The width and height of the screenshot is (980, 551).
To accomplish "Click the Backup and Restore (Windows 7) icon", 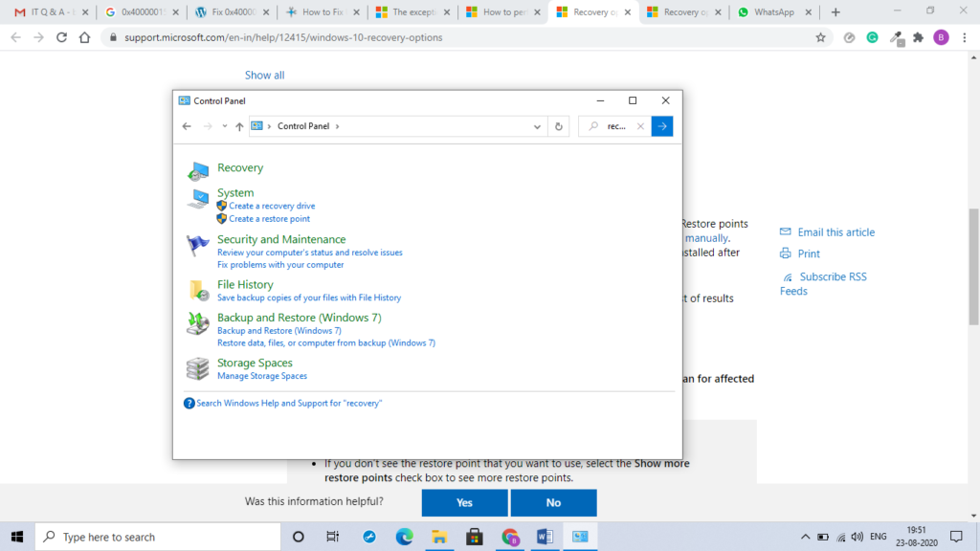I will [198, 323].
